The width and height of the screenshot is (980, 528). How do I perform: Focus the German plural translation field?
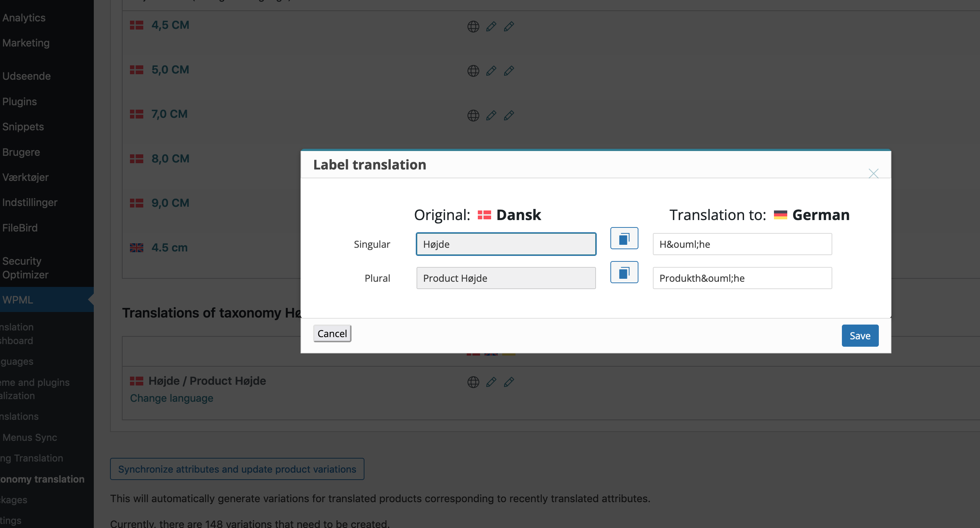click(x=742, y=278)
